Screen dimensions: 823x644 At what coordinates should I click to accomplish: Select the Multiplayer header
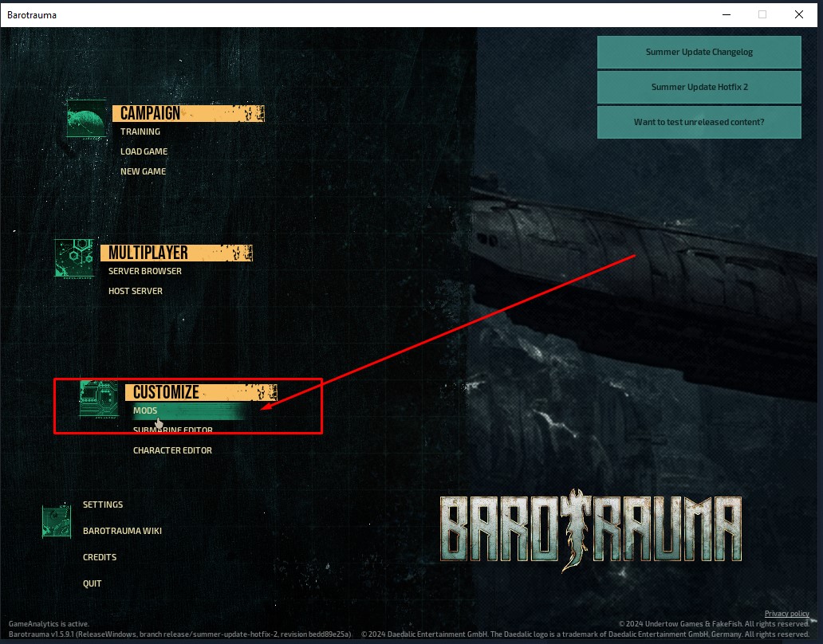coord(176,253)
